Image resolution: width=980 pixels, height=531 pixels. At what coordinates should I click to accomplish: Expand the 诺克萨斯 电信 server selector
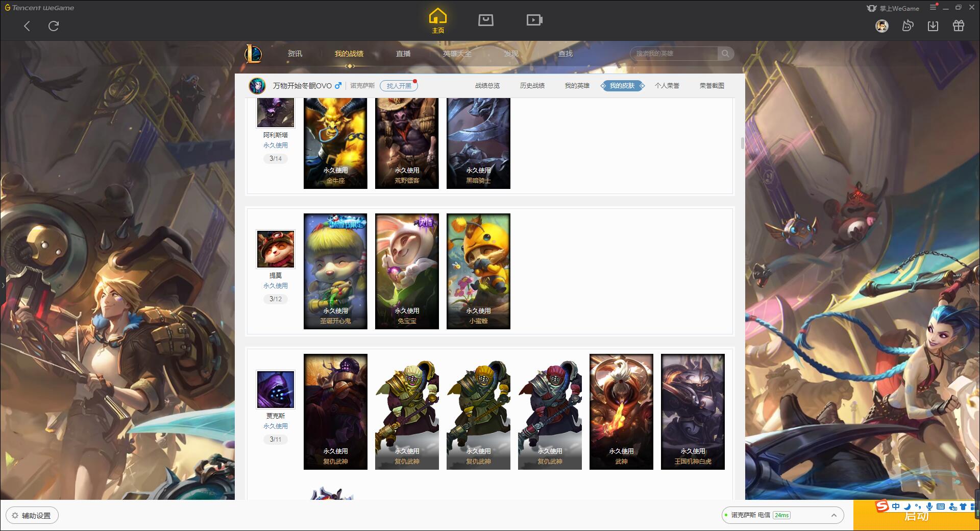(x=782, y=515)
